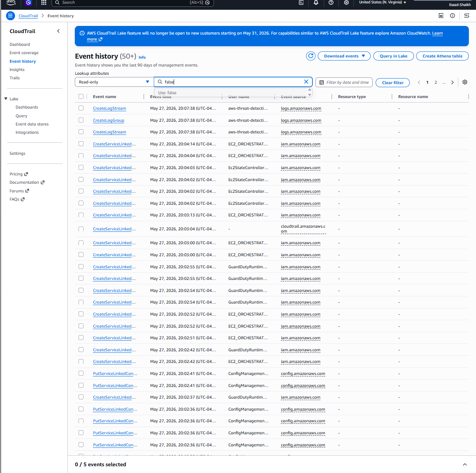Expand the selected events bottom panel
476x473 pixels.
[x=465, y=465]
